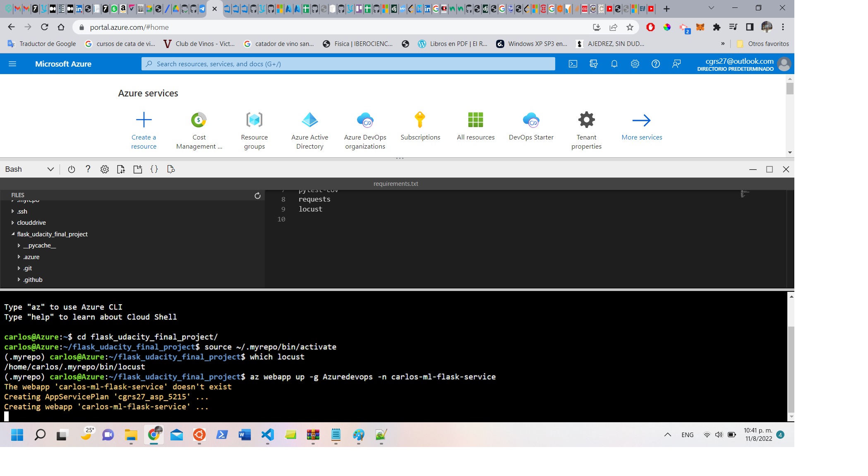The height and width of the screenshot is (476, 868).
Task: Click the search resources input field
Action: point(348,64)
